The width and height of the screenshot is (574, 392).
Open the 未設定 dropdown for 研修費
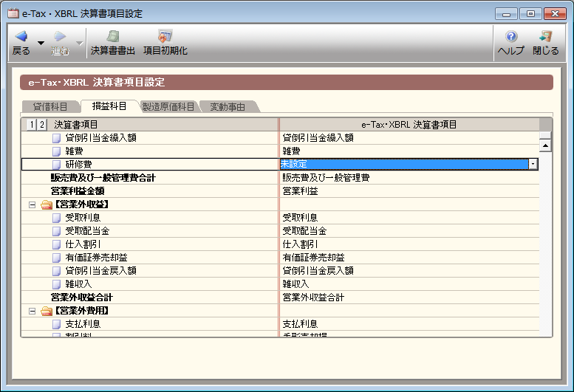tap(533, 164)
